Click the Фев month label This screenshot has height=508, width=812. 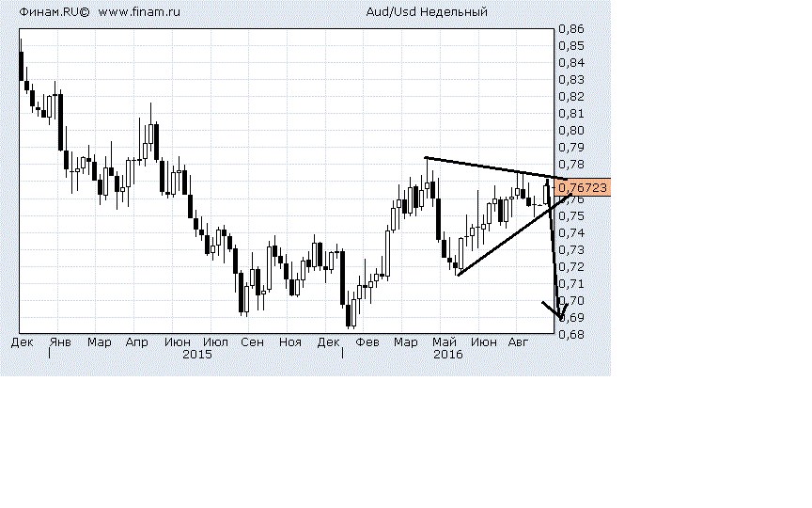coord(367,342)
